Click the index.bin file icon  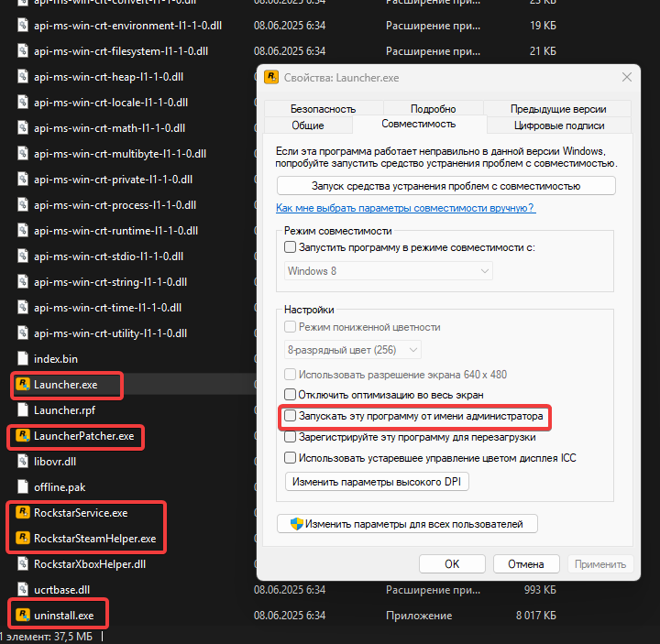23,358
